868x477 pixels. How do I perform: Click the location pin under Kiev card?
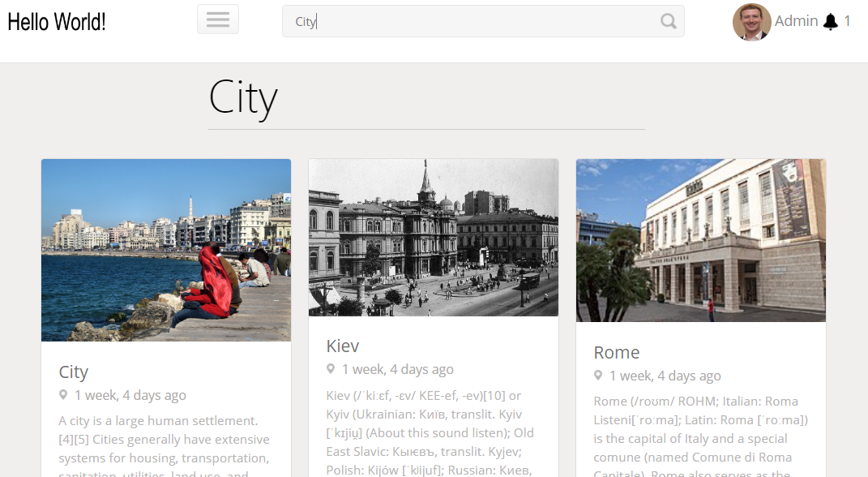(x=331, y=369)
